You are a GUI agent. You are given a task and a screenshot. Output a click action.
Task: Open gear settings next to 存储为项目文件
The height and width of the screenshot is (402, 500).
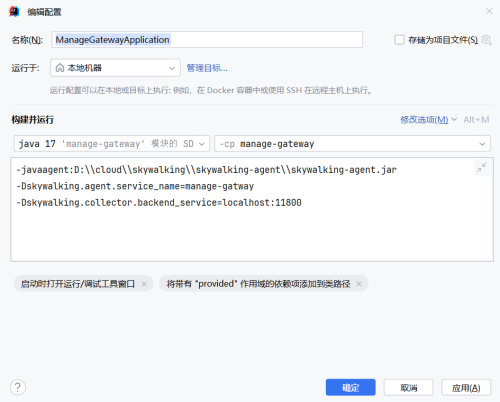coord(486,40)
